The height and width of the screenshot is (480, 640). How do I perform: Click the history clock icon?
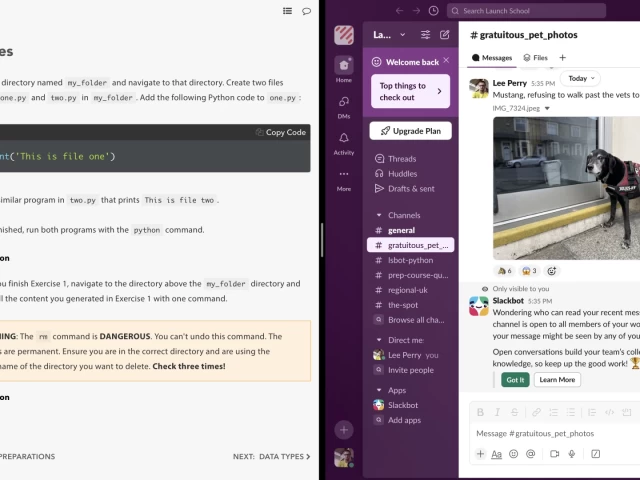click(x=433, y=11)
